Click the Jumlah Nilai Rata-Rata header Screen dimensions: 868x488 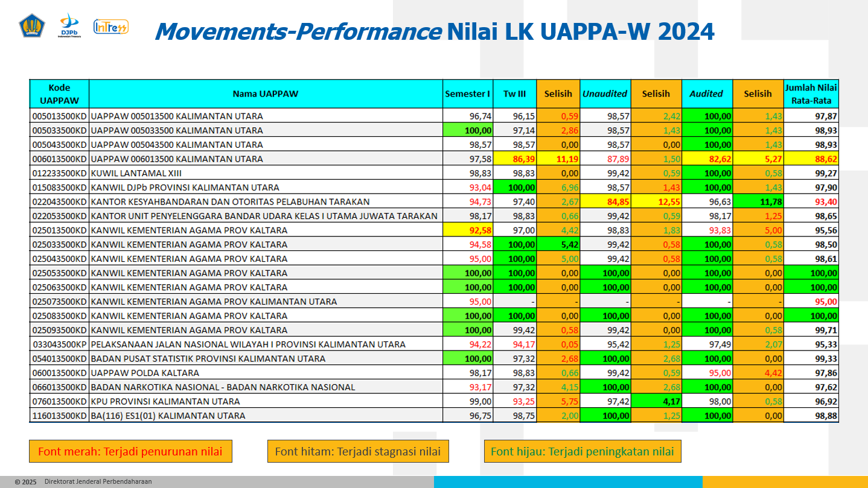[811, 93]
